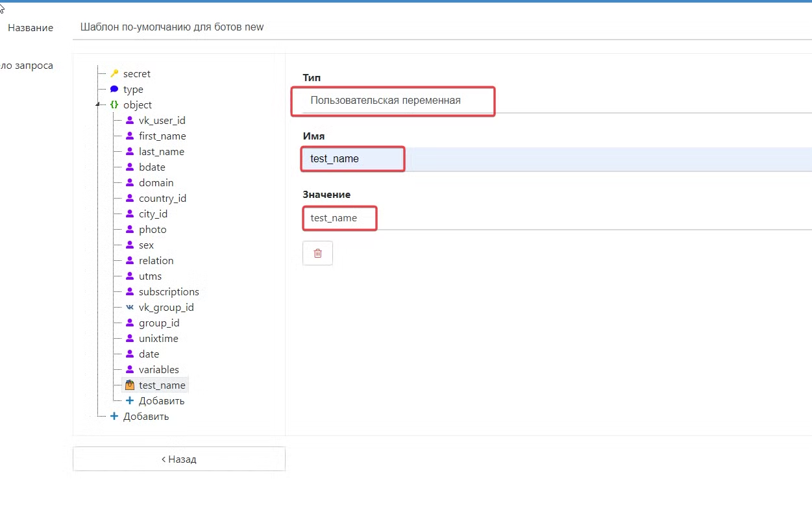
Task: Select the subscriptions tree item
Action: [x=169, y=292]
